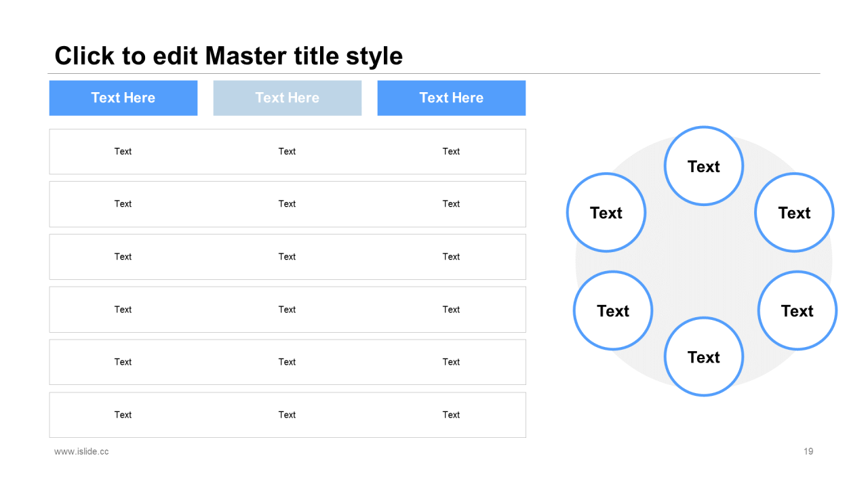Open the www.islide.cc footer link
The height and width of the screenshot is (488, 868).
(81, 451)
